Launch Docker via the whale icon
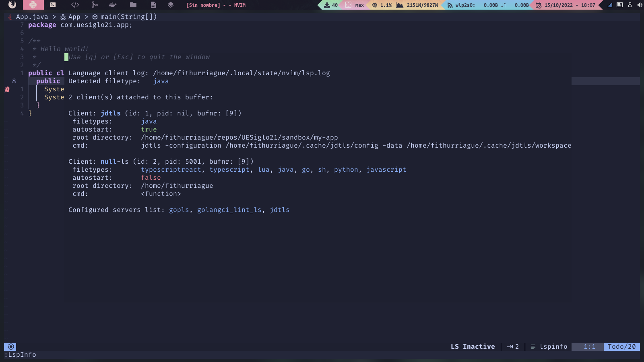This screenshot has width=644, height=362. coord(112,5)
